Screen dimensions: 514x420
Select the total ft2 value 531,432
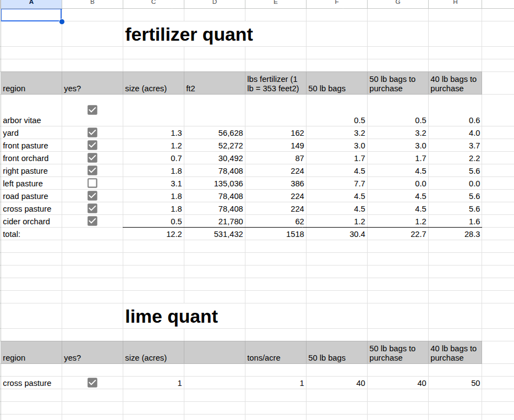(x=215, y=234)
